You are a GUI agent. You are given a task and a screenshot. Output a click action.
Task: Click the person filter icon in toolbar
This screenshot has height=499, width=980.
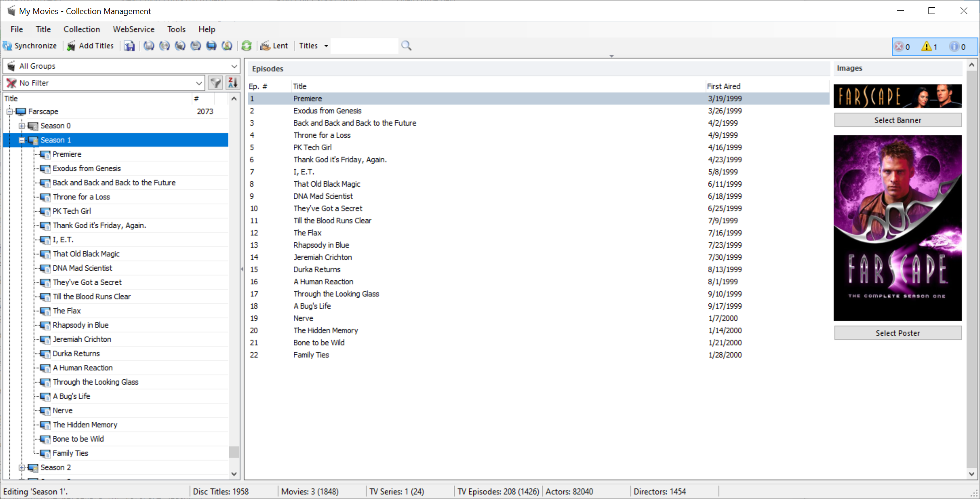coord(227,46)
